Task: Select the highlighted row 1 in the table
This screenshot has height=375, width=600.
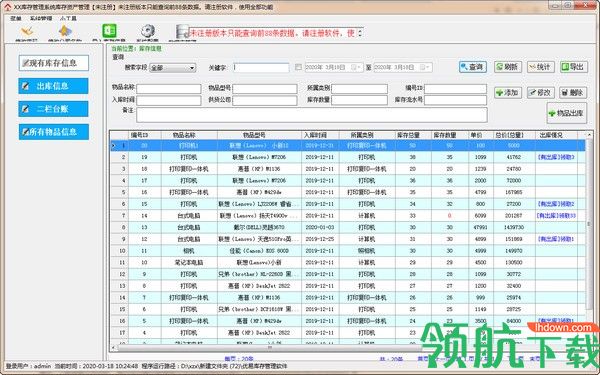Action: pyautogui.click(x=348, y=145)
